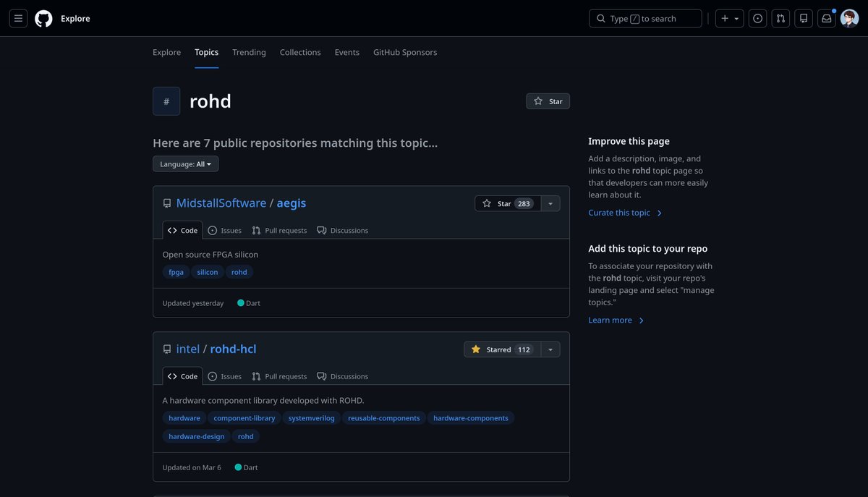
Task: Click the rohd hash topic icon
Action: pyautogui.click(x=166, y=101)
